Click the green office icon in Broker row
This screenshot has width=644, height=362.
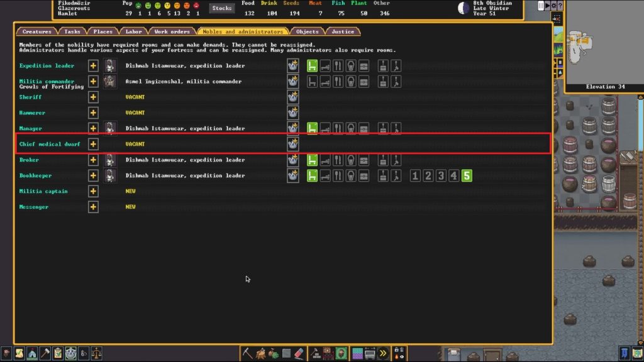point(312,160)
